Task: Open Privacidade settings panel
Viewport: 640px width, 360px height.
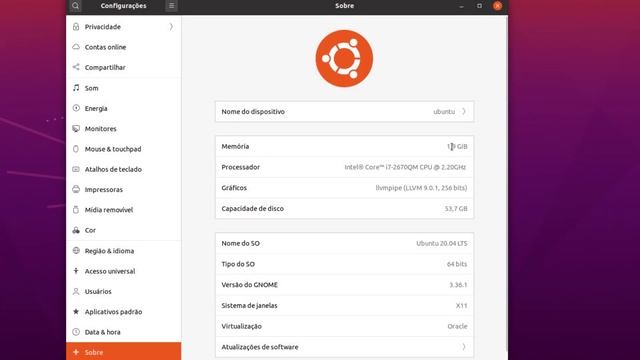Action: (124, 27)
